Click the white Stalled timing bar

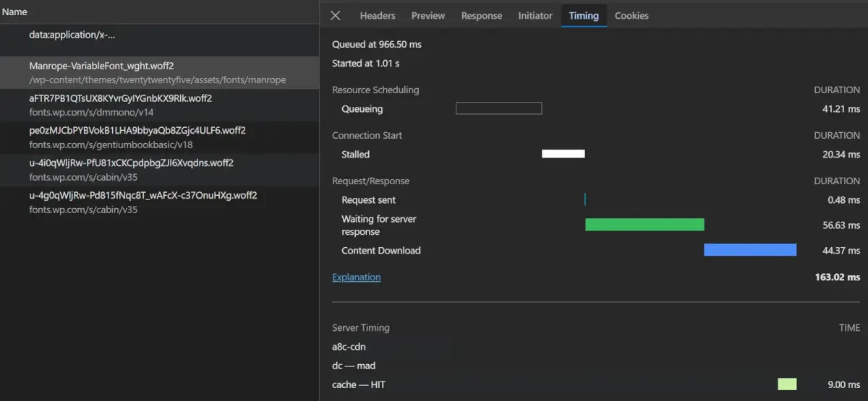[563, 154]
